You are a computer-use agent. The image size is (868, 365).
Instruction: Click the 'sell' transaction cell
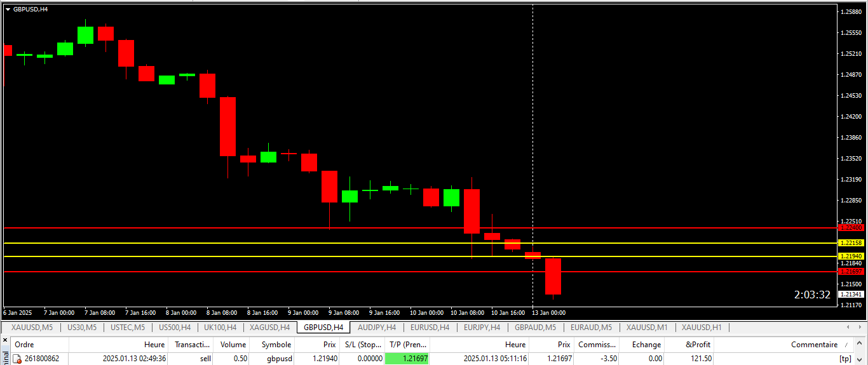pyautogui.click(x=205, y=359)
